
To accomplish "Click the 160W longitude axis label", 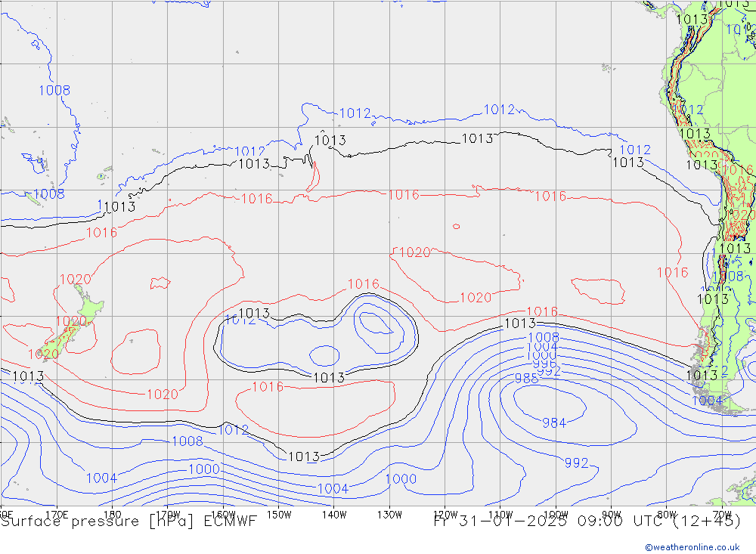I will click(223, 513).
